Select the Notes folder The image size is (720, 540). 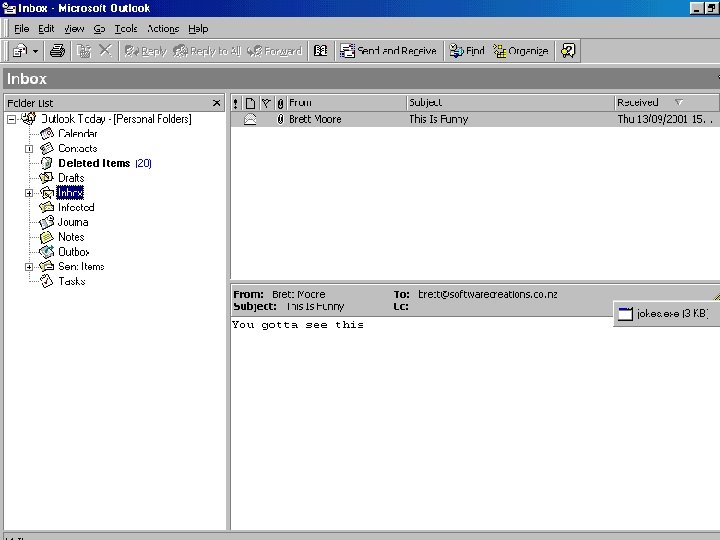tap(71, 237)
